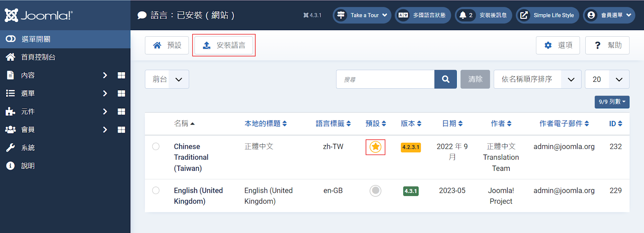Viewport: 644px width, 233px height.
Task: Visit Simple Life Style site link
Action: (548, 15)
